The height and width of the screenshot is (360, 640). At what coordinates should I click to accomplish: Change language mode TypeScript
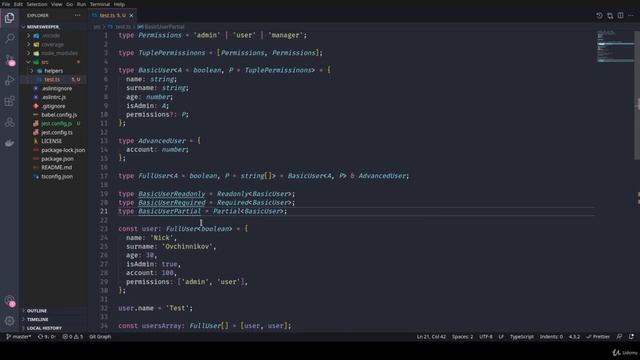[x=522, y=337]
